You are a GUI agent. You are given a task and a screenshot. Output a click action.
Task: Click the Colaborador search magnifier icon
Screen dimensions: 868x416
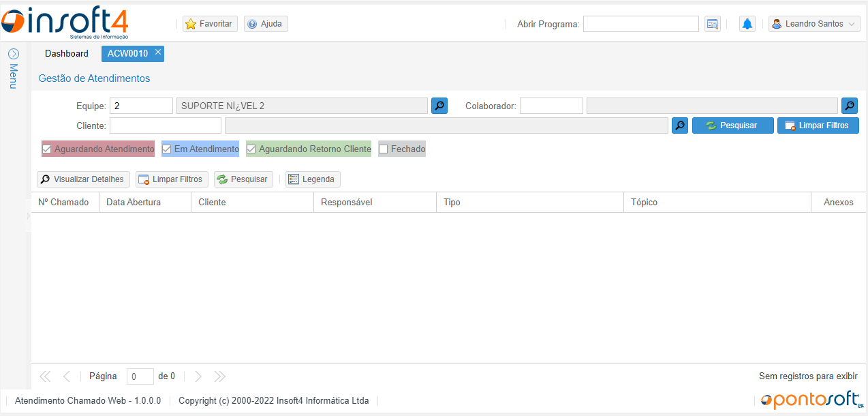[x=850, y=106]
